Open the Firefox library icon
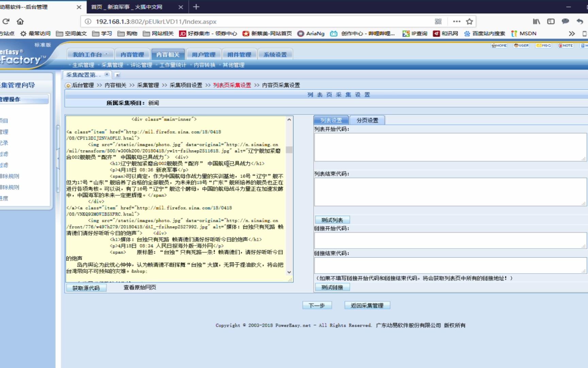 click(x=536, y=21)
